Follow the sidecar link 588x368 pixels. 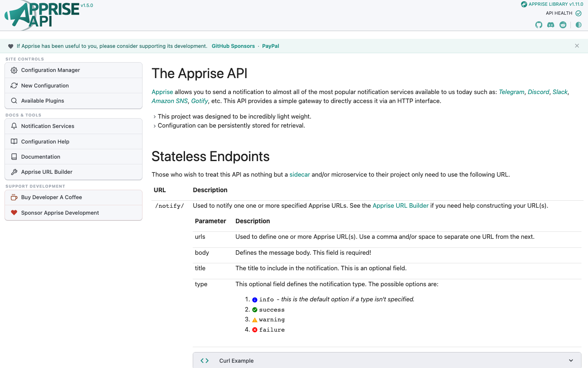coord(300,175)
